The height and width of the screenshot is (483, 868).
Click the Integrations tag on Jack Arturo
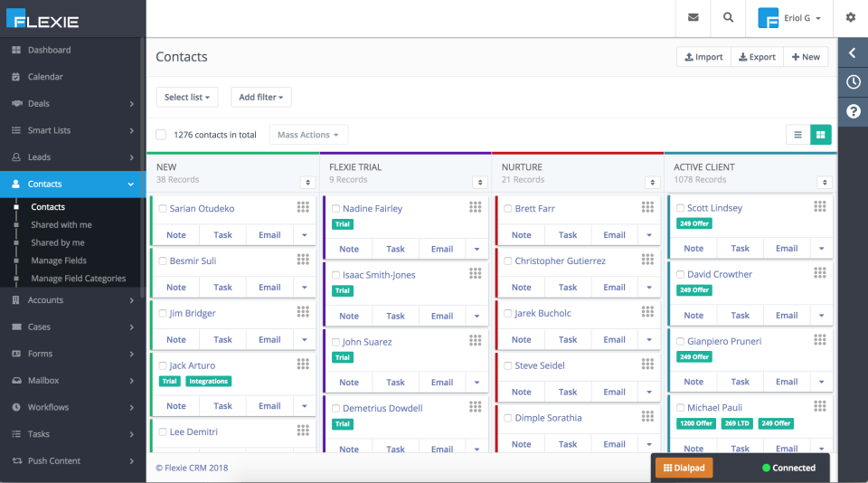coord(208,381)
